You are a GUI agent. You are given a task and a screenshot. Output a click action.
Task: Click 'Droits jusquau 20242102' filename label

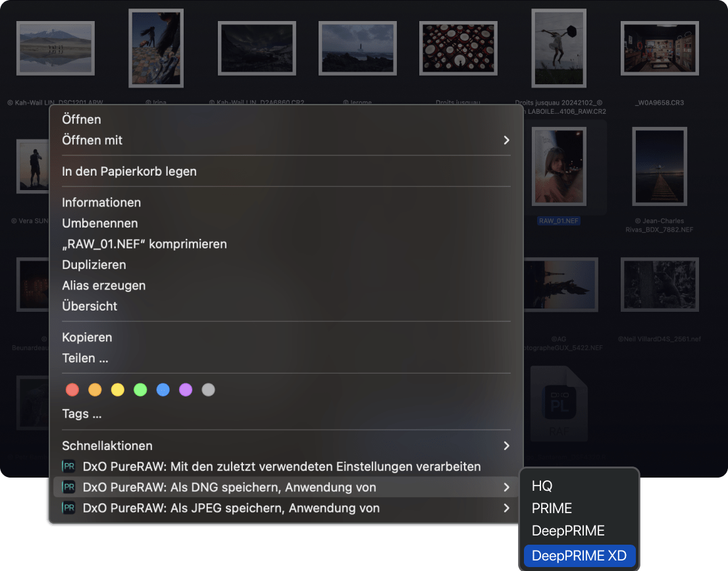click(x=559, y=103)
